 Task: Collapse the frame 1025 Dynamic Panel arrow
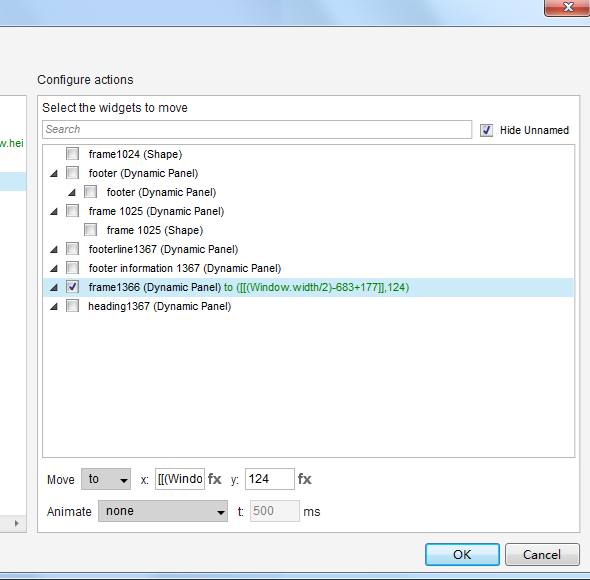click(54, 212)
